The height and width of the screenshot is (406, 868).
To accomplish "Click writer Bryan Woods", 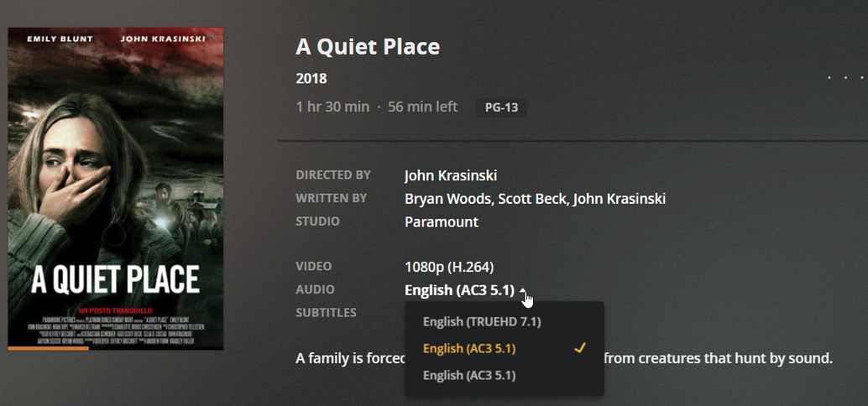I will click(448, 199).
